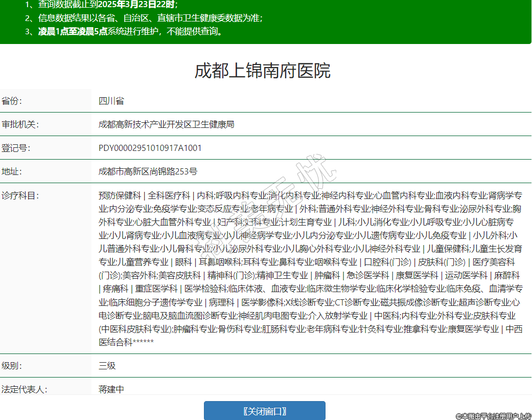532x420 pixels.
Task: Click the 诊疗科目 row label
Action: point(20,195)
